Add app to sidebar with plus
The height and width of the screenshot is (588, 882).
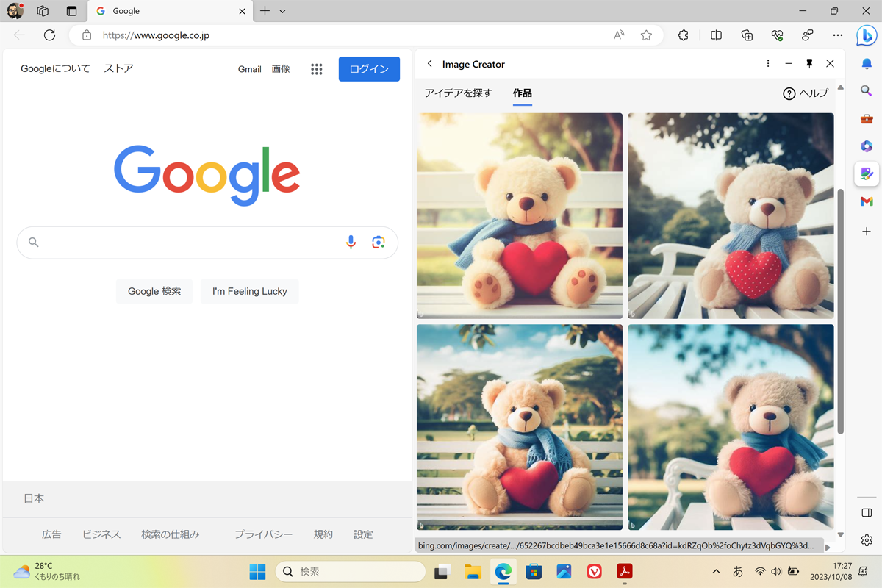pos(867,231)
